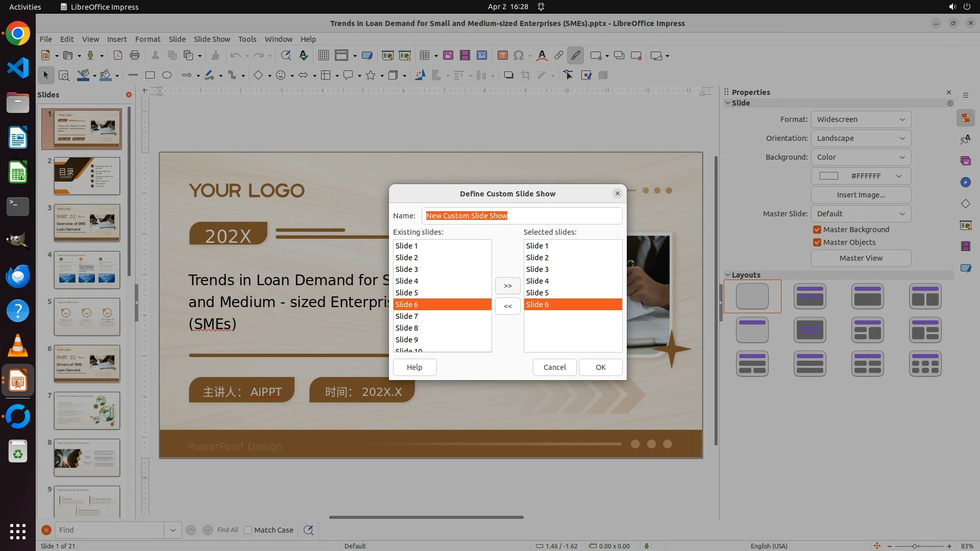Toggle the Master Background checkbox
Viewport: 980px width, 551px height.
pos(817,230)
